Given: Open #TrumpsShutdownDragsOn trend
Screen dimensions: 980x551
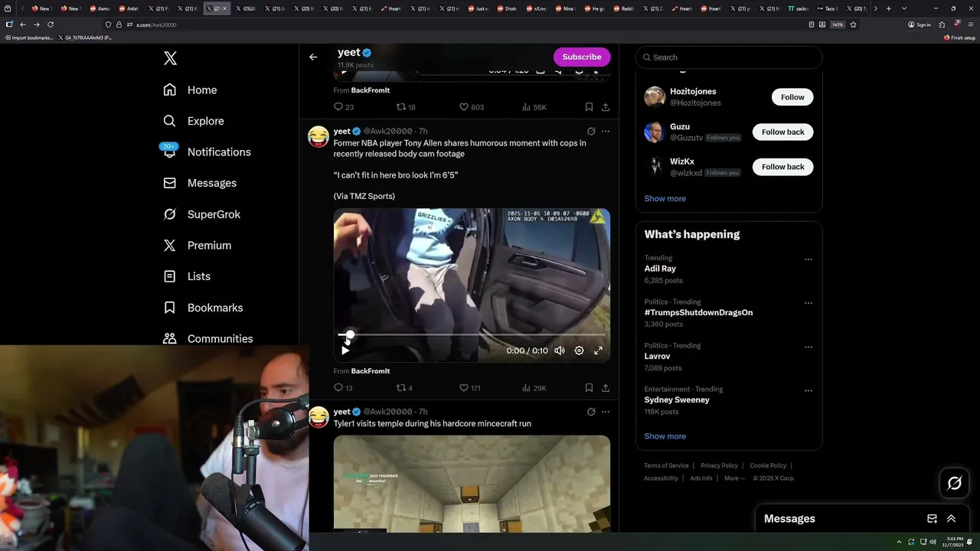Looking at the screenshot, I should click(698, 312).
